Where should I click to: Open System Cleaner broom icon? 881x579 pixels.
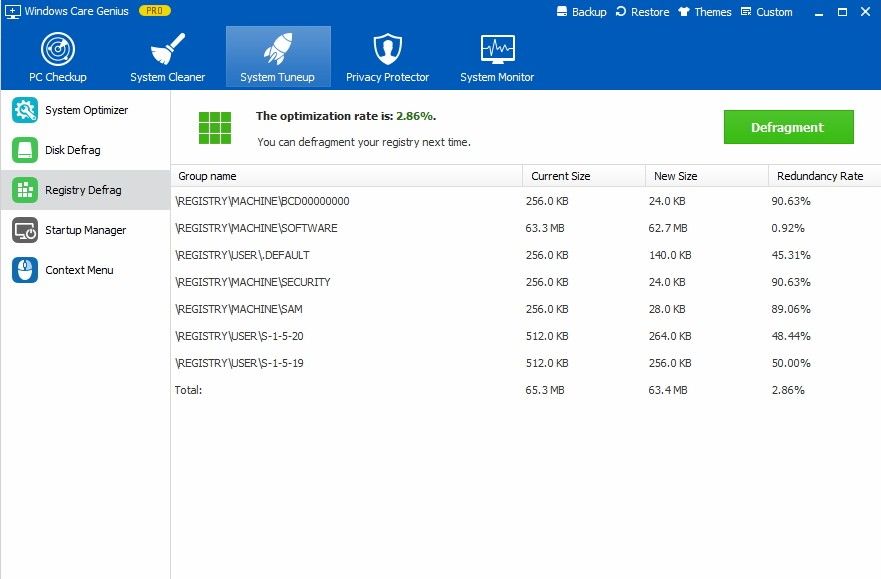pos(167,49)
